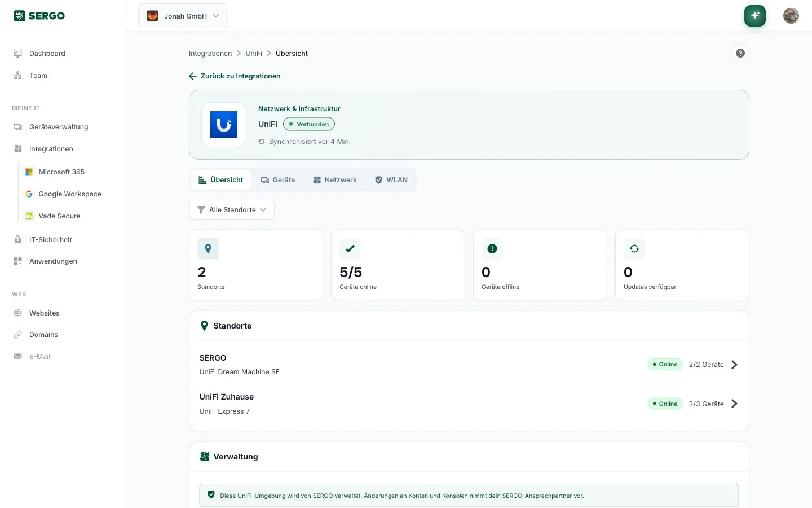Click the Updates verfügbar label
This screenshot has height=508, width=812.
point(650,287)
